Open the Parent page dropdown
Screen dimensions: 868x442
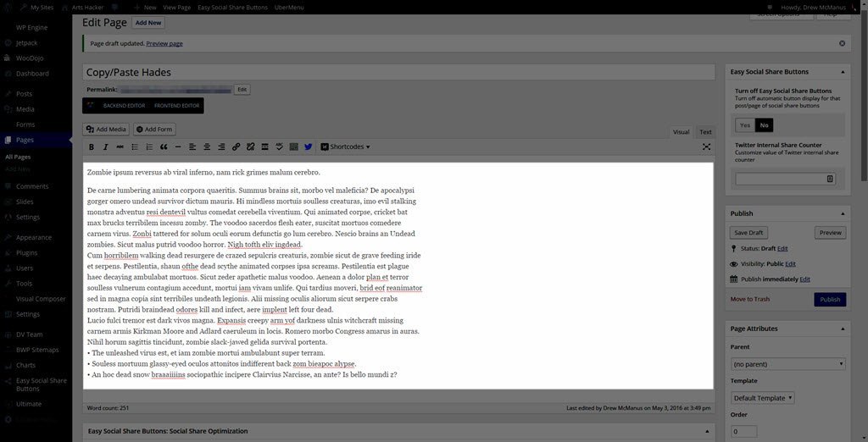788,364
